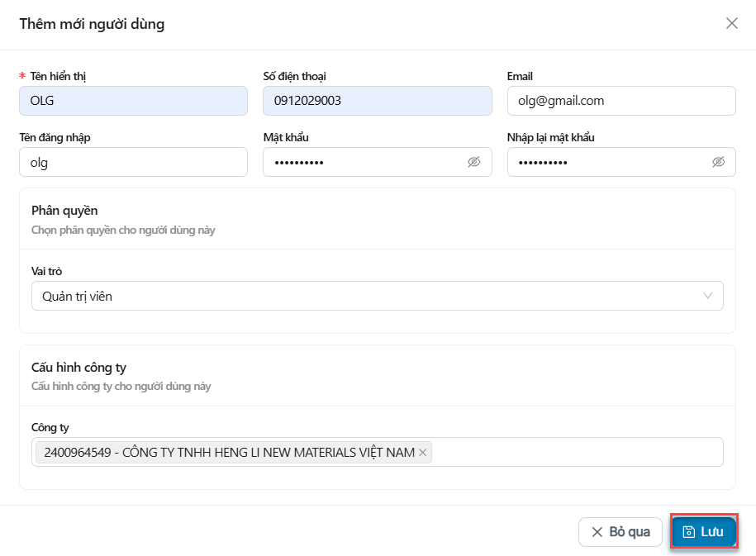Expand the Vai trò dropdown arrow

[708, 296]
